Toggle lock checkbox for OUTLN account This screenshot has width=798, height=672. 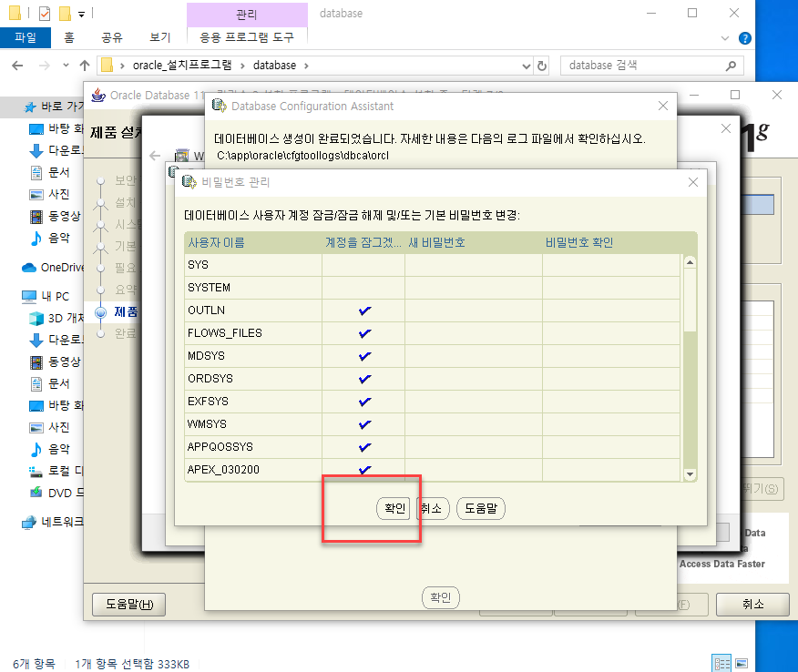pyautogui.click(x=364, y=311)
